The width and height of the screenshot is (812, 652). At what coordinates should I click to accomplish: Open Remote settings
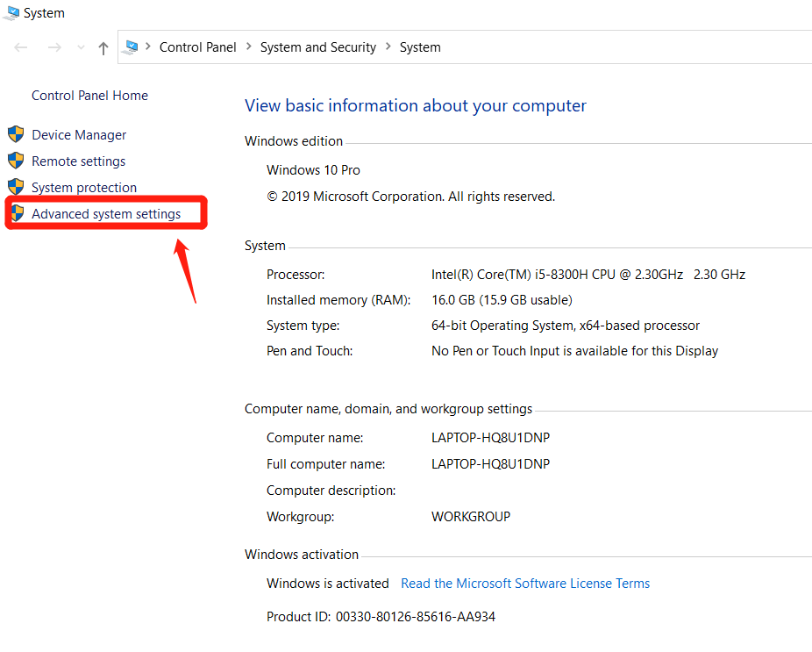[78, 161]
